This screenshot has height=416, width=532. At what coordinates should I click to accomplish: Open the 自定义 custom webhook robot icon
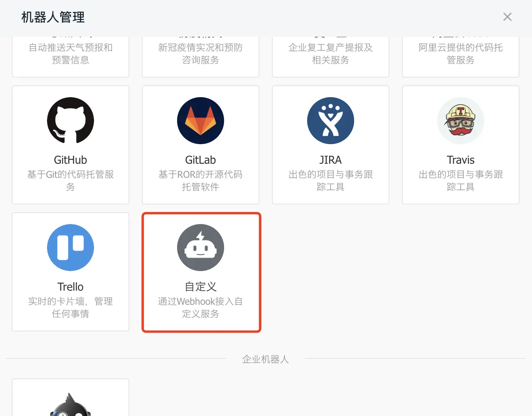point(201,248)
